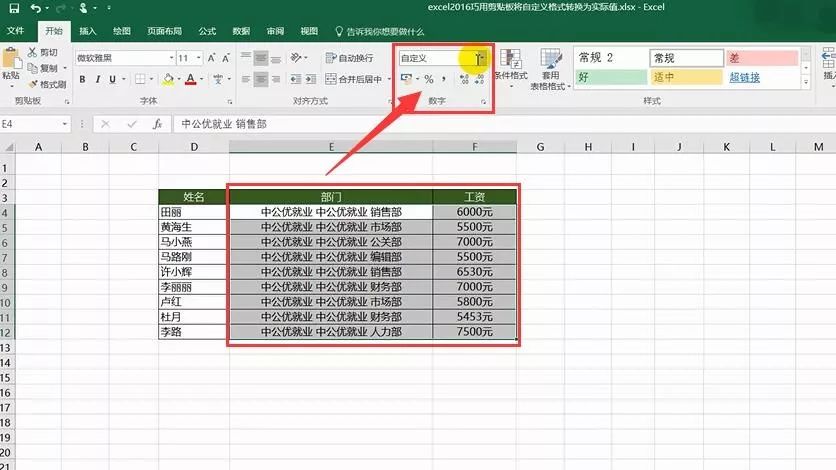836x470 pixels.
Task: Expand the number format dropdown (自定义)
Action: click(x=480, y=58)
